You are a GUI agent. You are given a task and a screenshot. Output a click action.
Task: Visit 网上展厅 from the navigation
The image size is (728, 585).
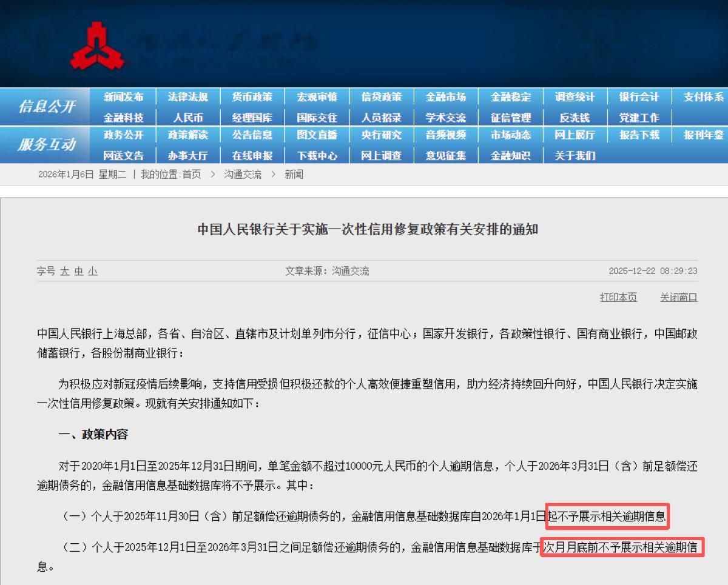pyautogui.click(x=575, y=135)
